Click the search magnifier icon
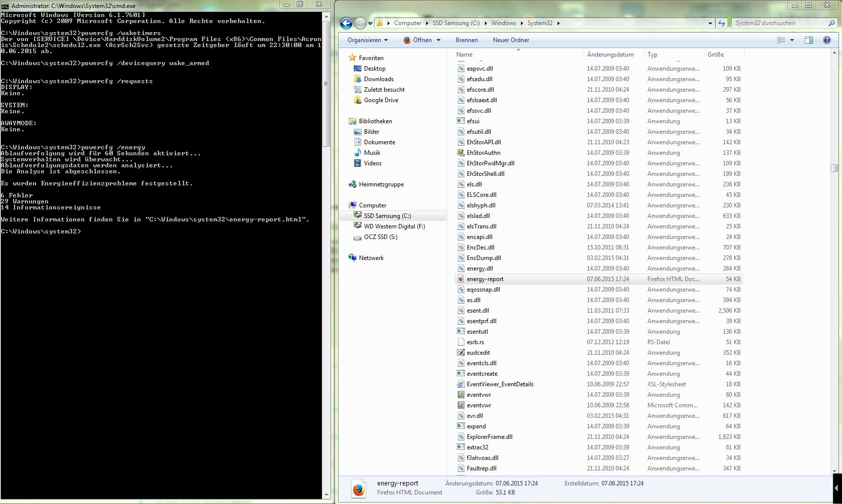 click(x=831, y=23)
